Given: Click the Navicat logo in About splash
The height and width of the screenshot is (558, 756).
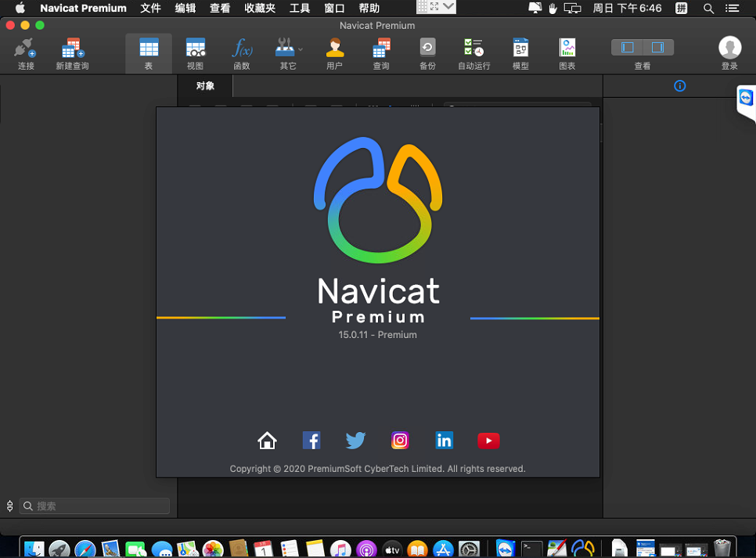Looking at the screenshot, I should [x=378, y=200].
